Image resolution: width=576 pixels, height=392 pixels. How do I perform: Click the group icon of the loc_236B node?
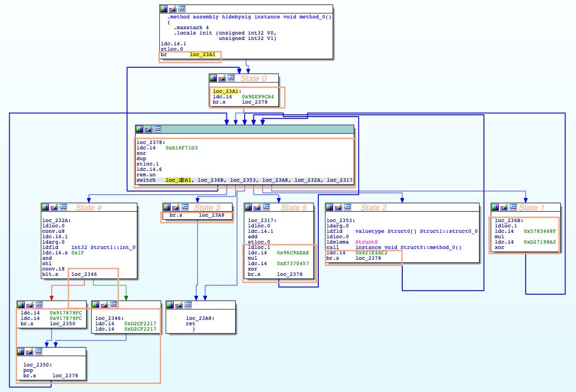513,207
